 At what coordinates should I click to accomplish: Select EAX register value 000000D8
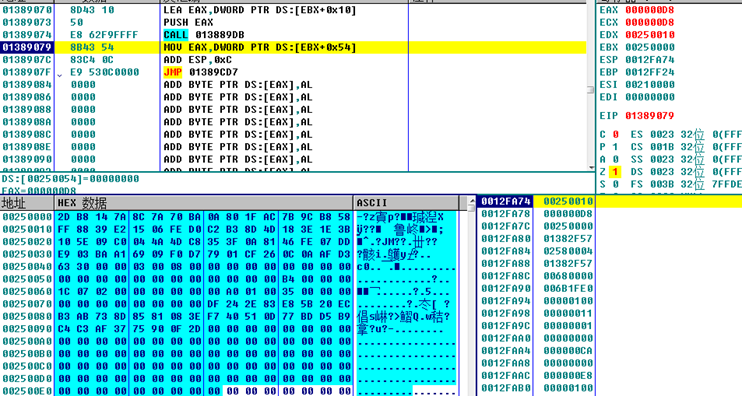point(650,10)
